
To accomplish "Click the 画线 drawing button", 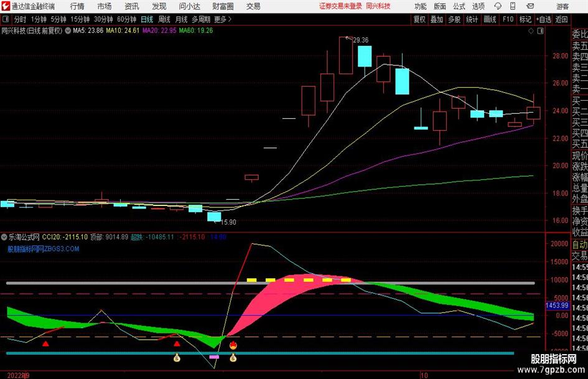I will click(x=490, y=19).
